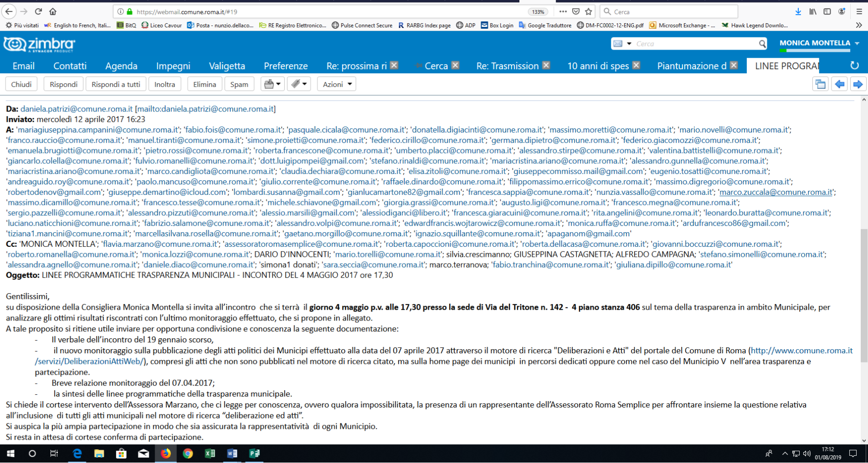Click the Zimbra logo
Image resolution: width=868 pixels, height=463 pixels.
pos(39,44)
